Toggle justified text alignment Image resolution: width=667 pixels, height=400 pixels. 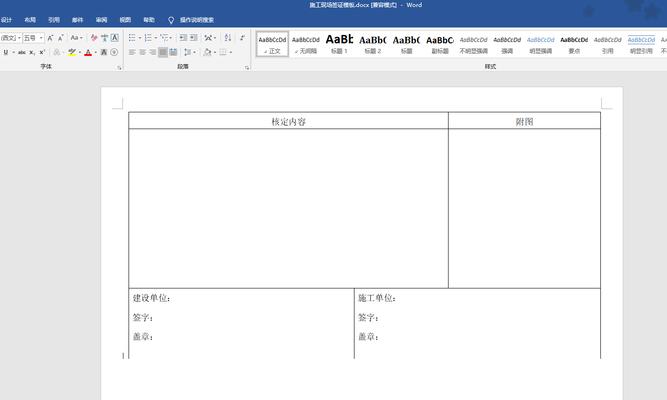[x=163, y=52]
